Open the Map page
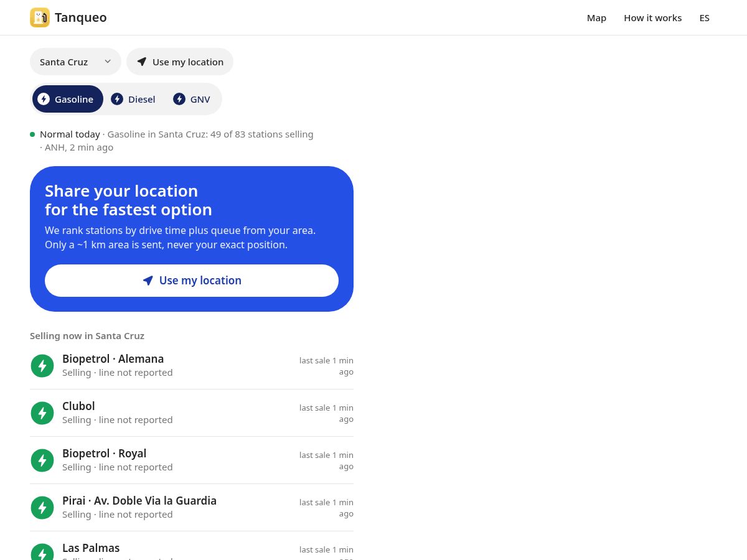Screen dimensions: 747x560 click(x=596, y=17)
